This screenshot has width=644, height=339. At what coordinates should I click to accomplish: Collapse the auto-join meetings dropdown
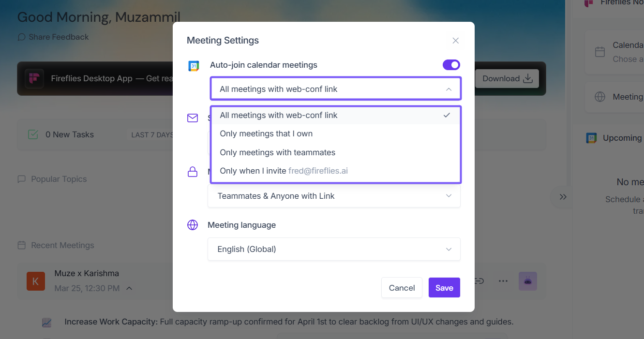point(449,89)
